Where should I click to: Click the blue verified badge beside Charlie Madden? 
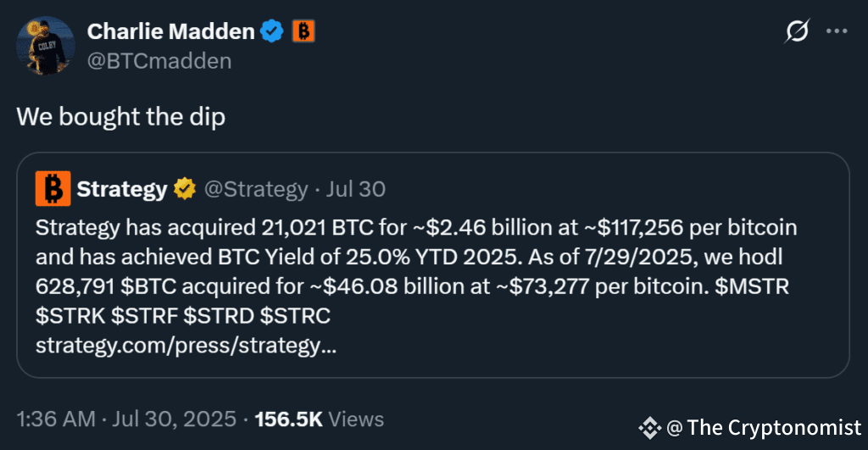(x=272, y=31)
